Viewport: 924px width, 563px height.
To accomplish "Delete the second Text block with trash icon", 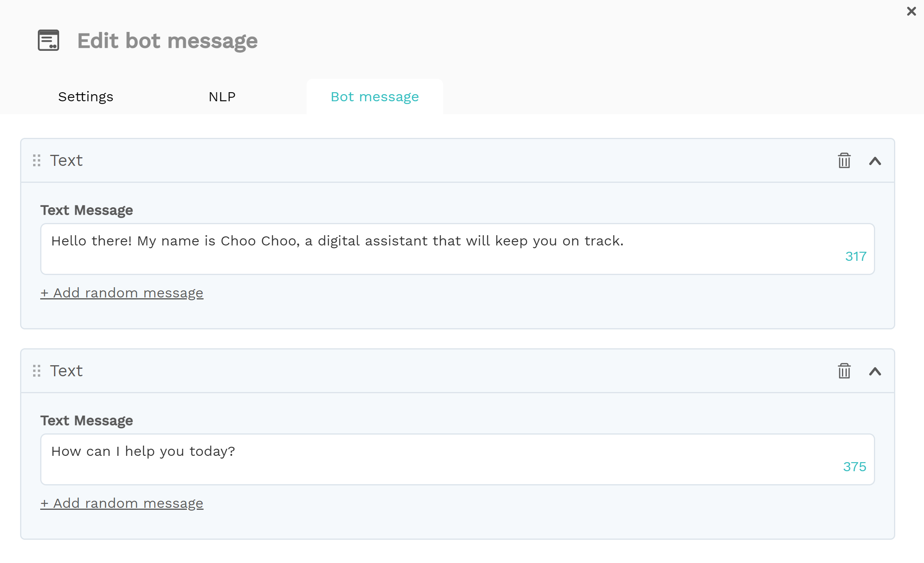I will [844, 371].
